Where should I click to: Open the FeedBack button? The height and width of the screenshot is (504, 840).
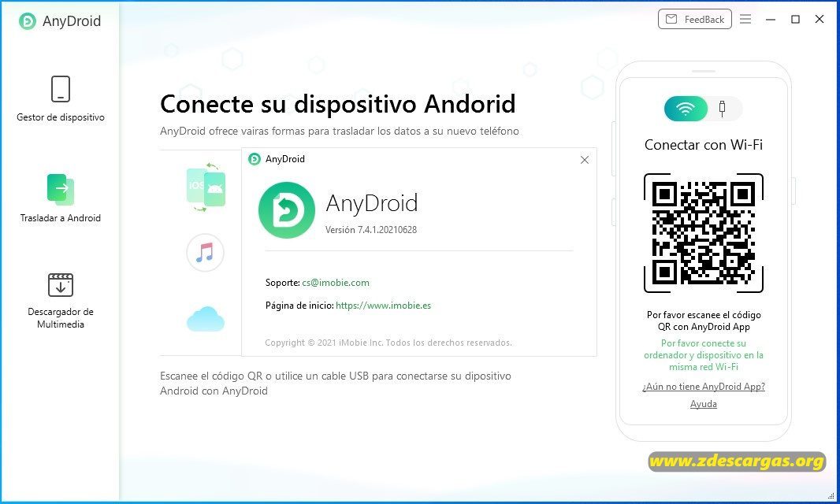pyautogui.click(x=695, y=19)
